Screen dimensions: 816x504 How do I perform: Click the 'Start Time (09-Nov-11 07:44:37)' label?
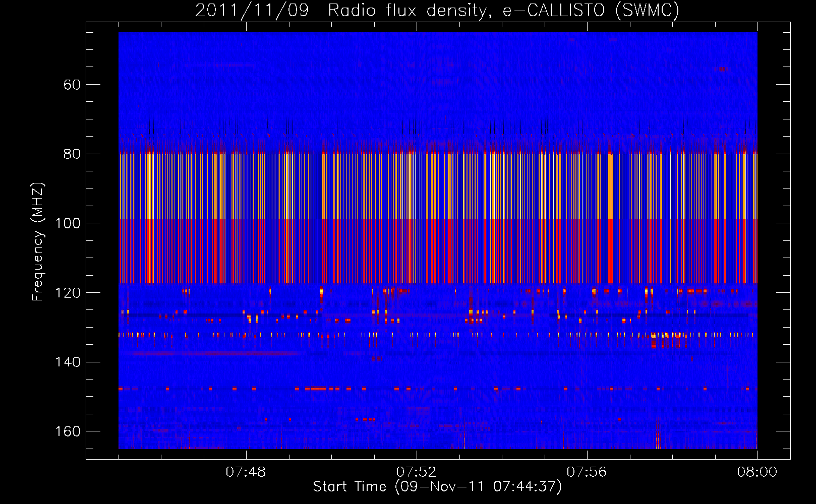tap(437, 487)
